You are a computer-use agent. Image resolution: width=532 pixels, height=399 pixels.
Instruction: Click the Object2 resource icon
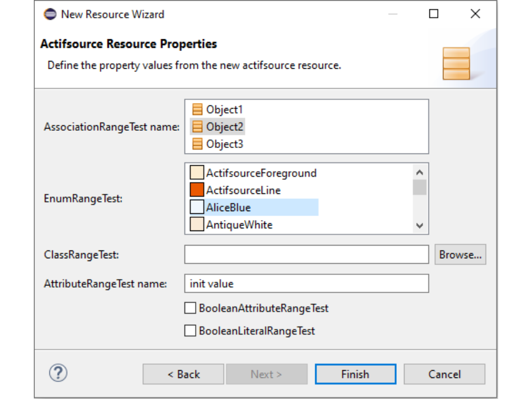pyautogui.click(x=197, y=127)
